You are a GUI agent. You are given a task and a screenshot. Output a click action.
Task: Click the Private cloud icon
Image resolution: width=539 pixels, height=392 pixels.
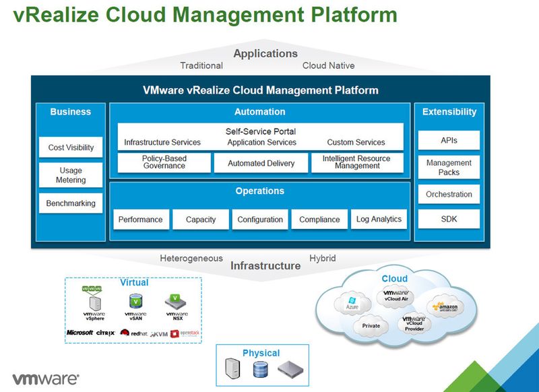click(371, 325)
